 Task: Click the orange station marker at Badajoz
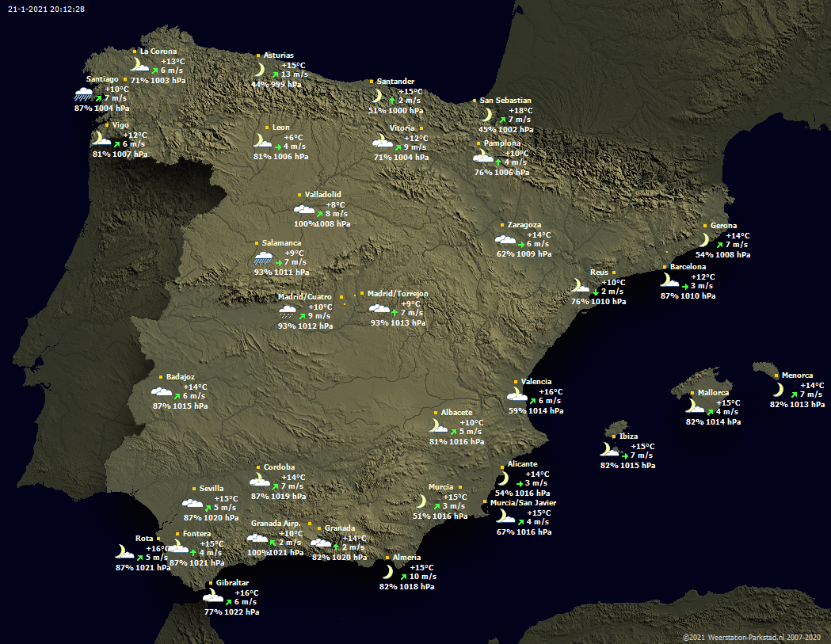[x=160, y=377]
